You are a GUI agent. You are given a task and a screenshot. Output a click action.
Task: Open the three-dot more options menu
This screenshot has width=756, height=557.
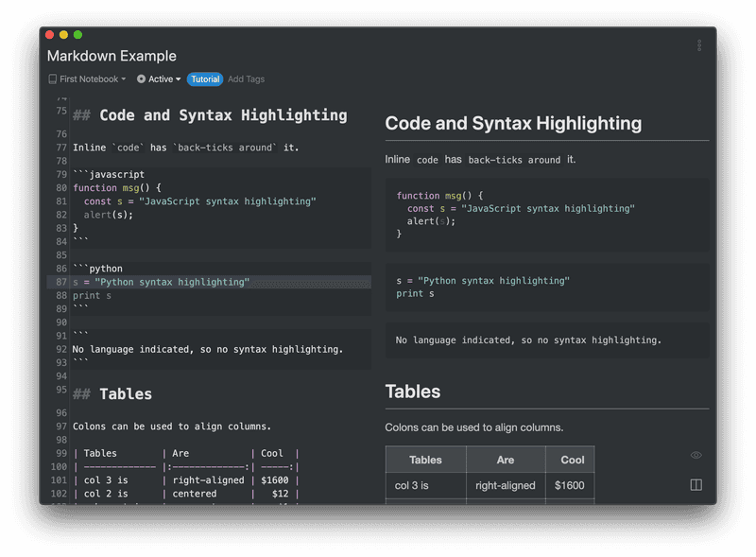pos(699,45)
